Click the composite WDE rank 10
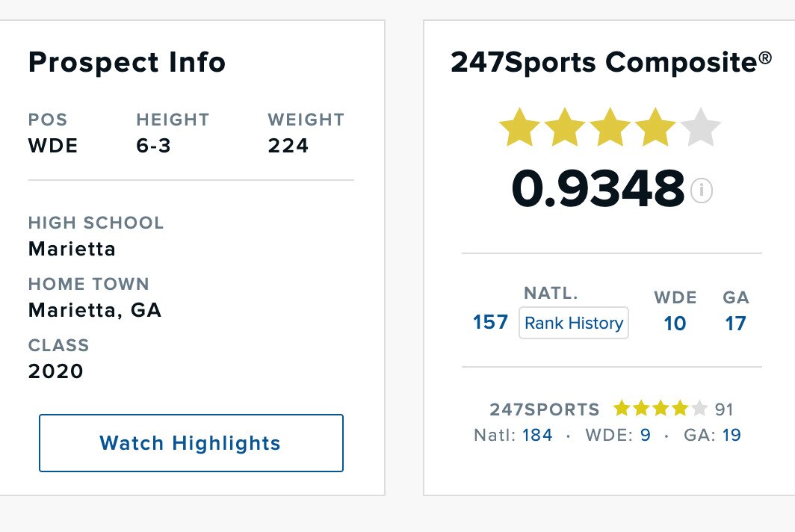Screen dimensions: 795x532 coord(675,323)
